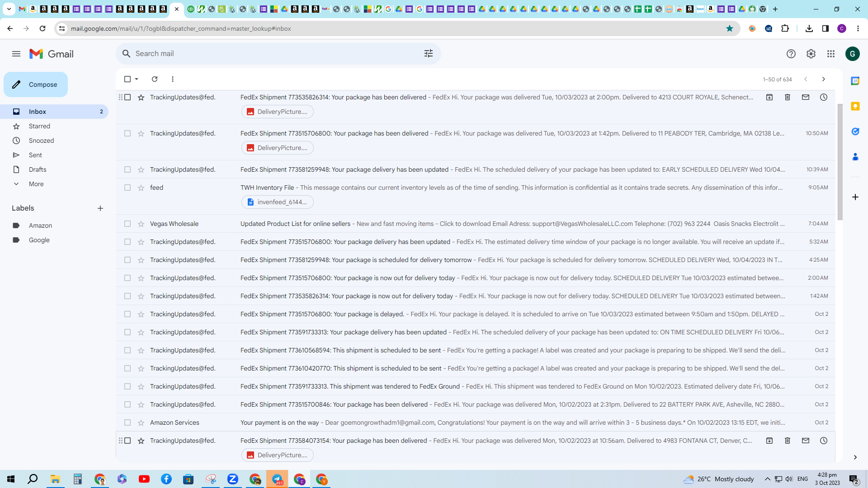Archive the FedEx 773535826314 delivered email

(x=769, y=97)
